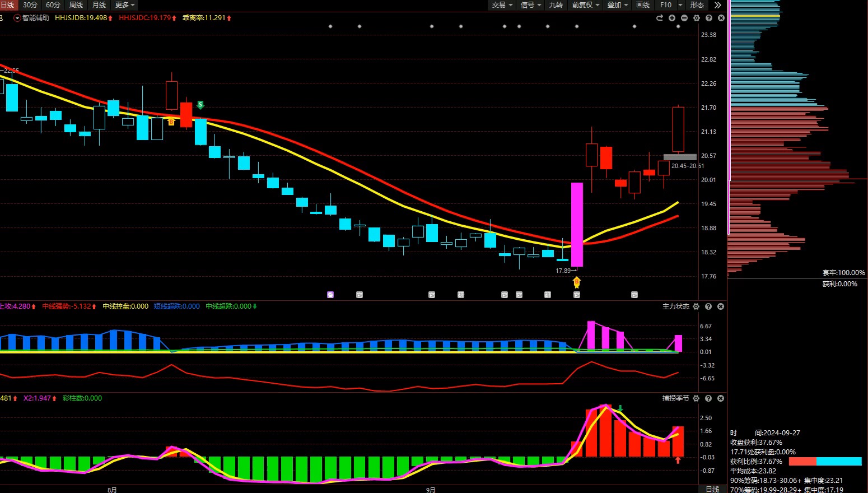Click the 日线 label at bottom right
The width and height of the screenshot is (868, 493).
(712, 489)
